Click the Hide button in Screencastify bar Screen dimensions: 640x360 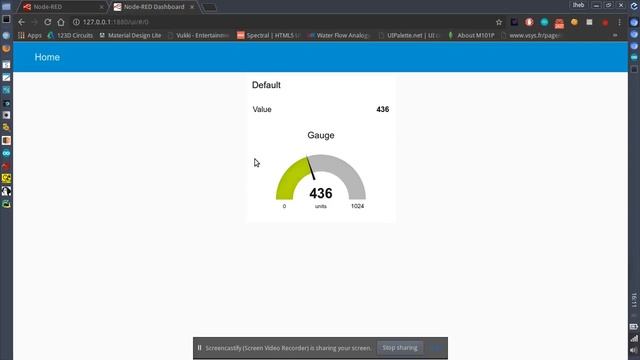pyautogui.click(x=436, y=348)
